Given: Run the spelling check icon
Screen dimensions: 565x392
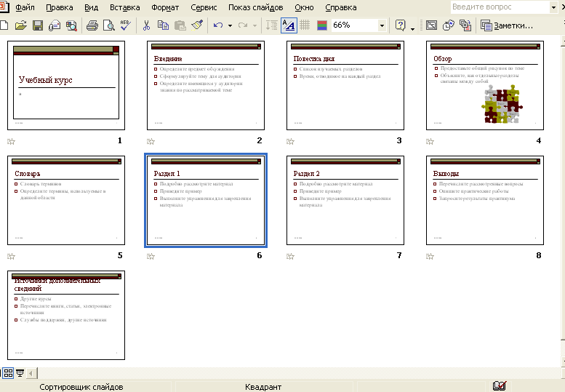Looking at the screenshot, I should pos(125,25).
